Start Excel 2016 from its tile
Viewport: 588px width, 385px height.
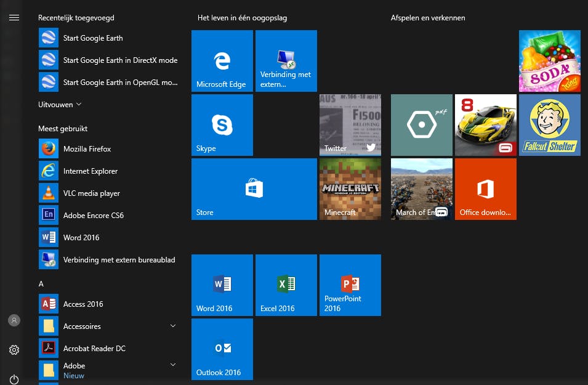286,285
